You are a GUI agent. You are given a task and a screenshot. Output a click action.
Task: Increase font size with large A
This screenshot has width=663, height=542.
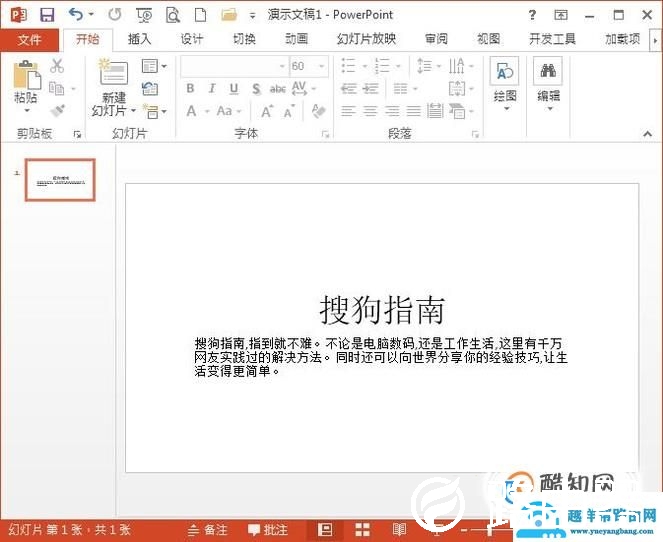tap(267, 112)
